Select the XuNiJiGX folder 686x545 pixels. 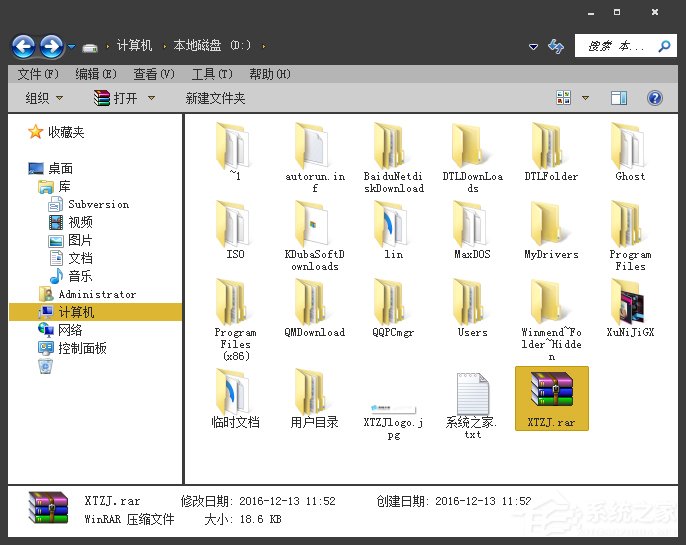point(630,307)
